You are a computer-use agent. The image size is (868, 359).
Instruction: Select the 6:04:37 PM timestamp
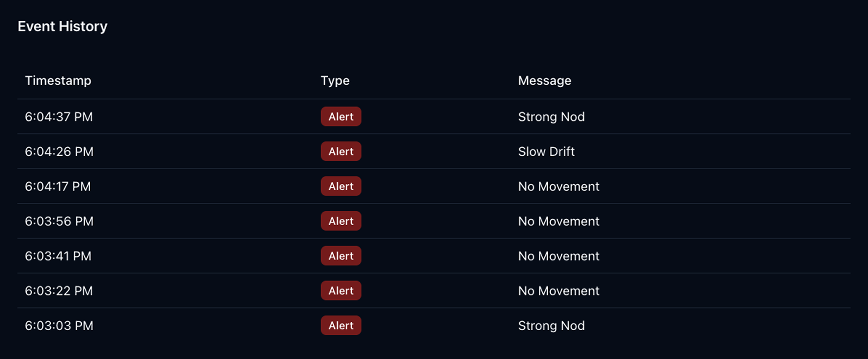tap(59, 117)
